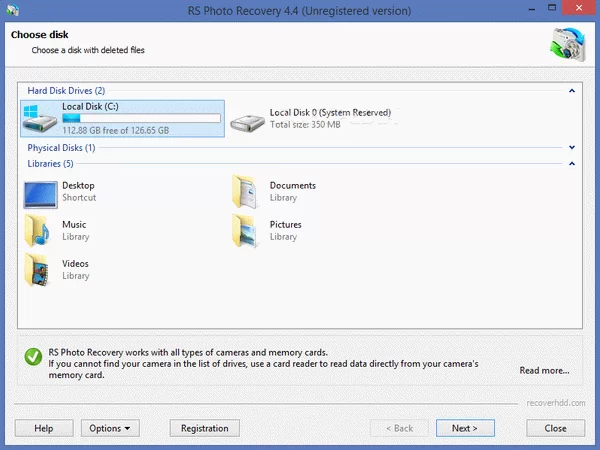Go to the Next step

click(465, 428)
